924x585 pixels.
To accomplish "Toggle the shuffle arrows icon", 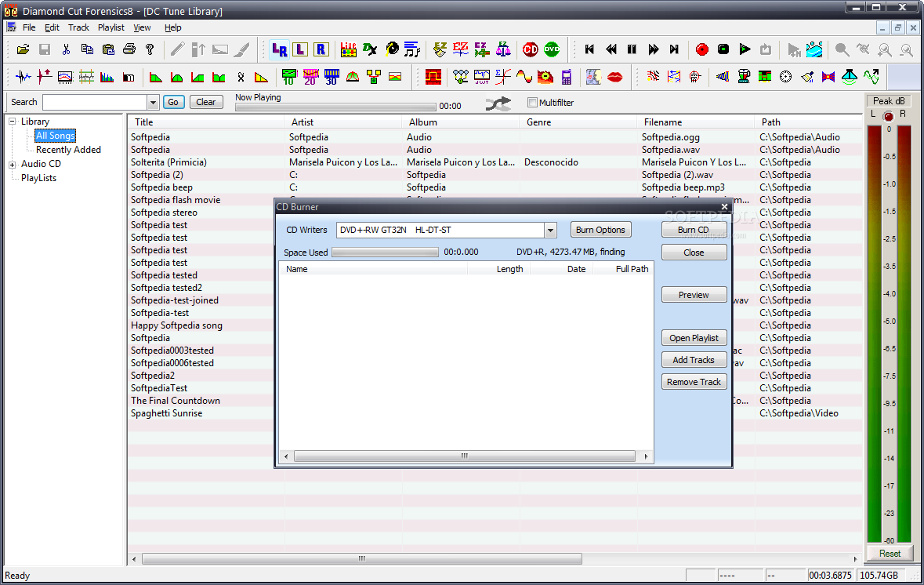I will [x=498, y=104].
